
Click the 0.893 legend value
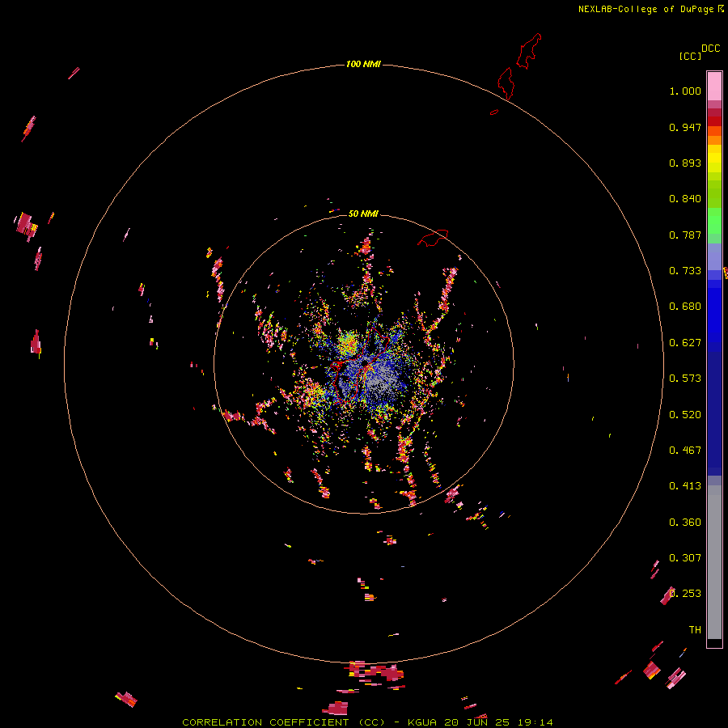(x=685, y=163)
